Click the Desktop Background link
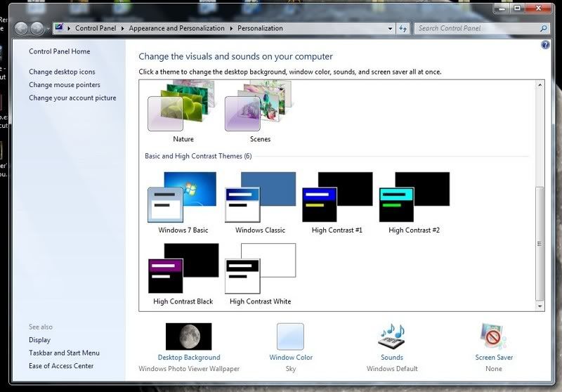 click(x=189, y=358)
